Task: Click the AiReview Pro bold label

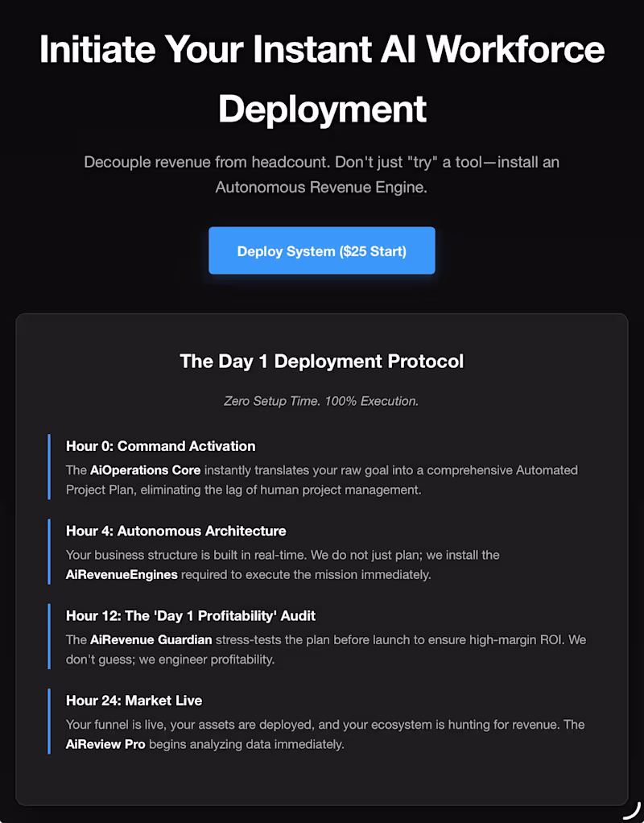Action: [105, 744]
